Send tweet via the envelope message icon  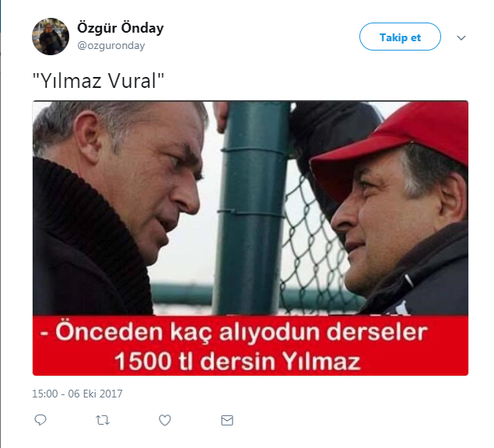click(x=227, y=420)
